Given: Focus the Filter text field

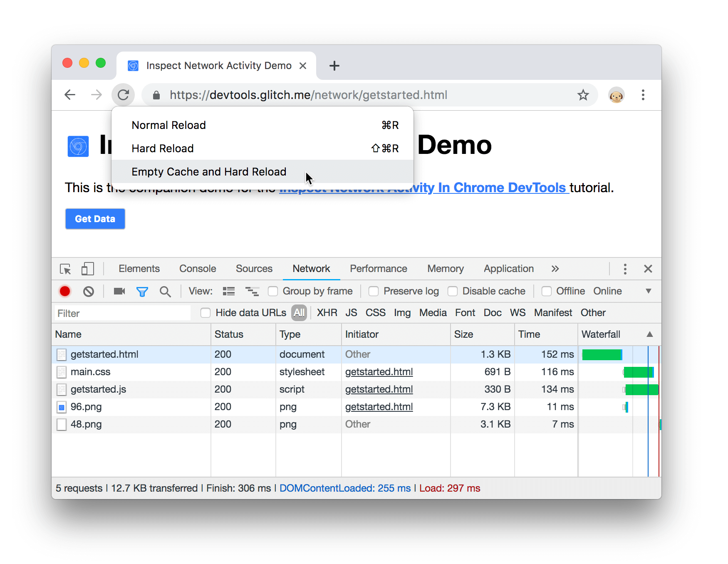Looking at the screenshot, I should (123, 313).
